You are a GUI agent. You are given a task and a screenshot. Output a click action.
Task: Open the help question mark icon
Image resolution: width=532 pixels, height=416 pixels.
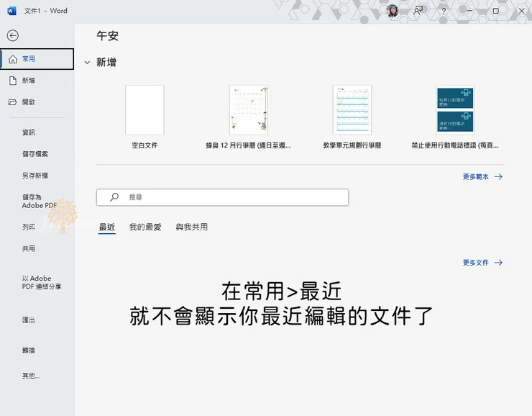point(444,11)
